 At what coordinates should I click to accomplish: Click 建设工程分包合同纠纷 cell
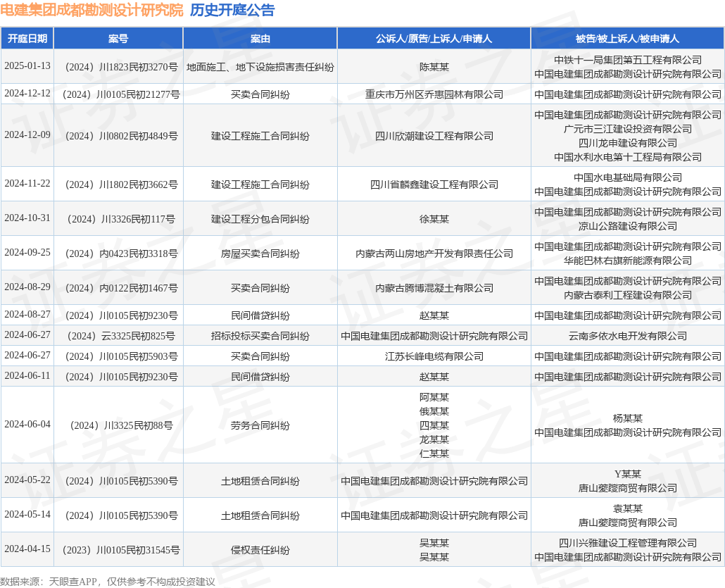tap(260, 219)
